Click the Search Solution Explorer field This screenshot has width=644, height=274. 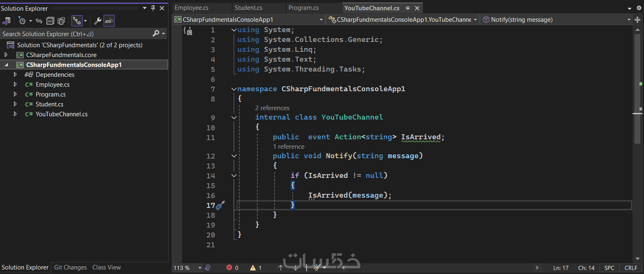[76, 34]
